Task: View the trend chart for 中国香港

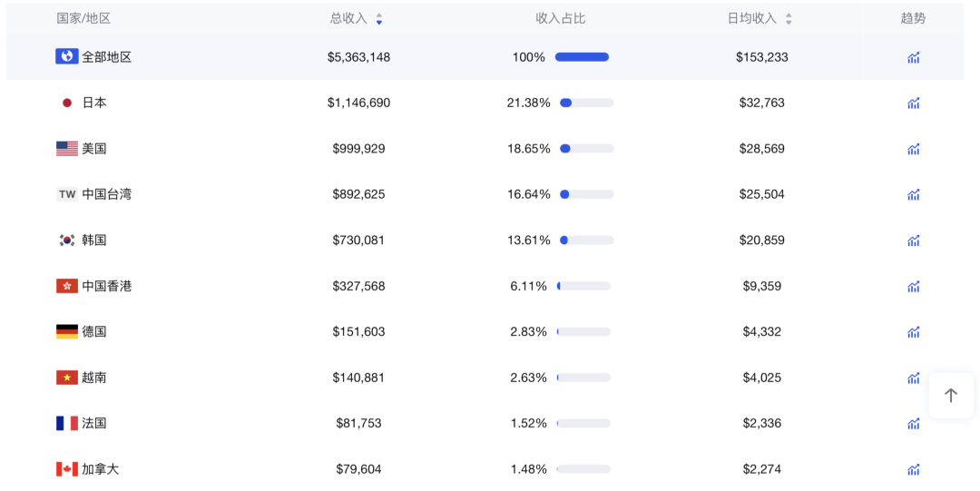Action: coord(913,286)
